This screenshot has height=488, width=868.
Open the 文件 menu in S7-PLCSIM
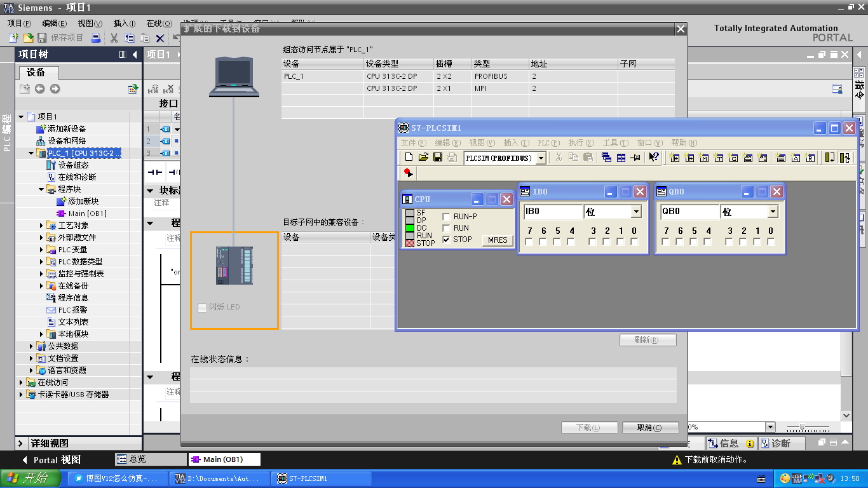[413, 143]
